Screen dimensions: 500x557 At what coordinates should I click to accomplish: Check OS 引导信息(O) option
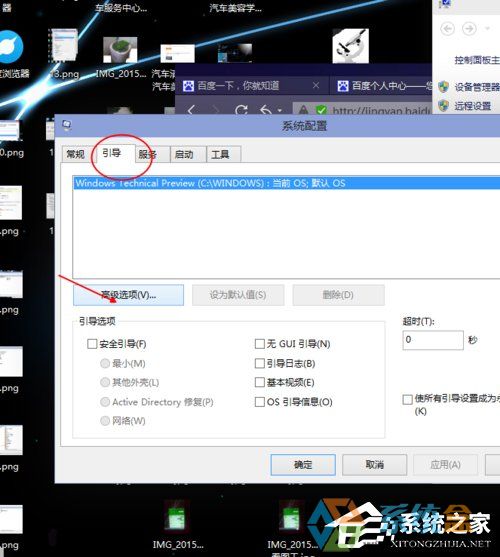point(260,402)
